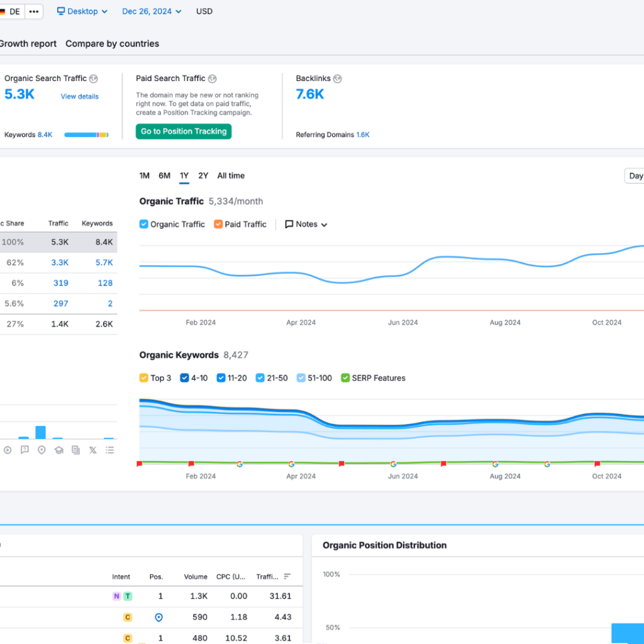This screenshot has width=644, height=644.
Task: Open the Desktop device dropdown
Action: pos(82,11)
